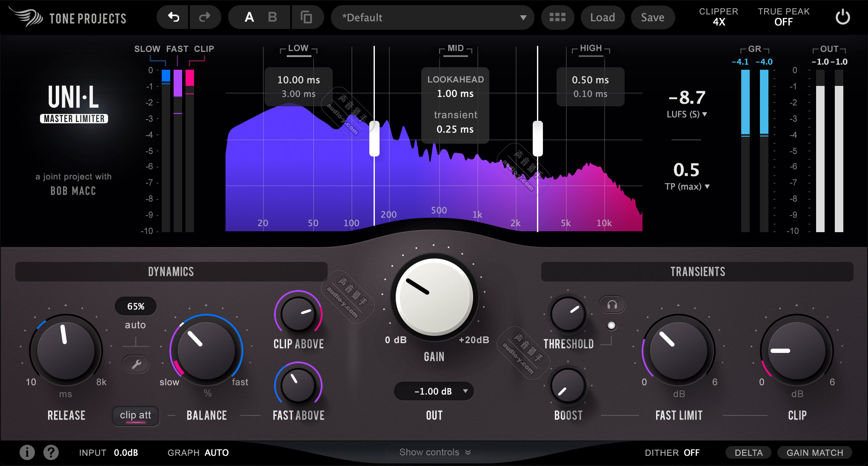The height and width of the screenshot is (466, 868).
Task: Click the undo arrow button
Action: (x=173, y=17)
